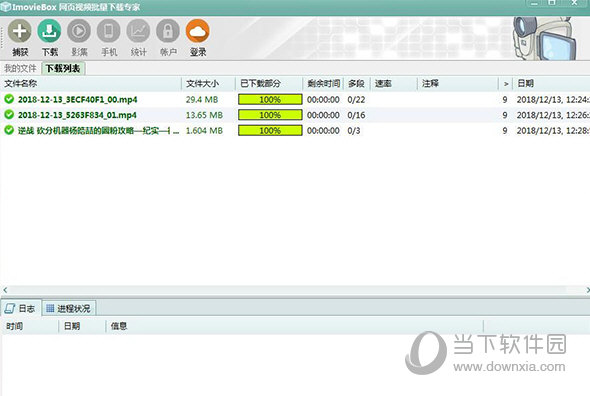Open the 进程状况 process status tab
Viewport: 590px width, 396px height.
[69, 309]
